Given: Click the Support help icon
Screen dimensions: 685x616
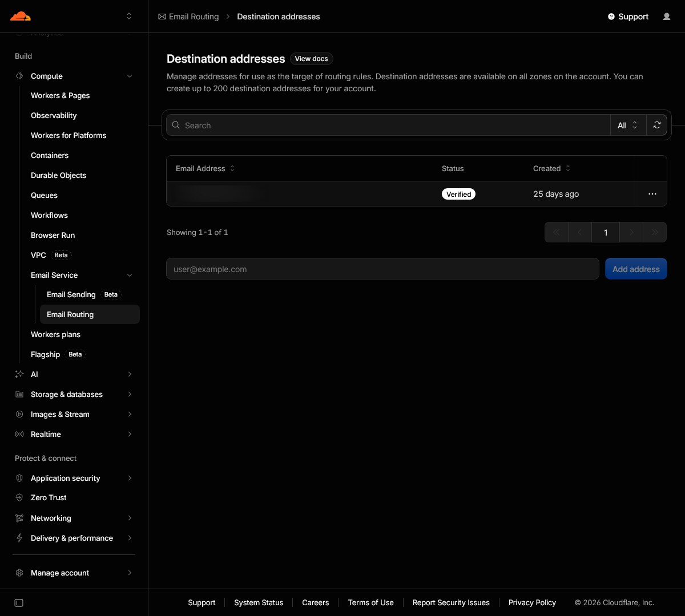Looking at the screenshot, I should (611, 17).
